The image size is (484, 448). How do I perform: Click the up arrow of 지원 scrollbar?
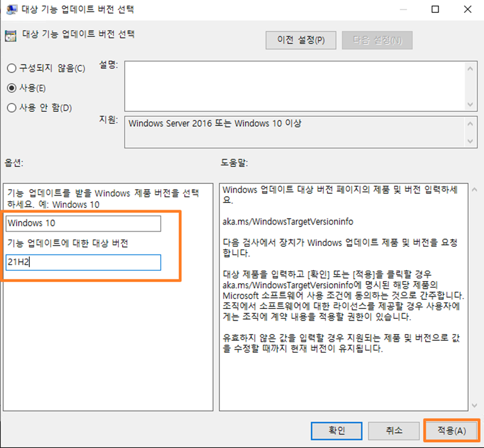click(x=470, y=124)
